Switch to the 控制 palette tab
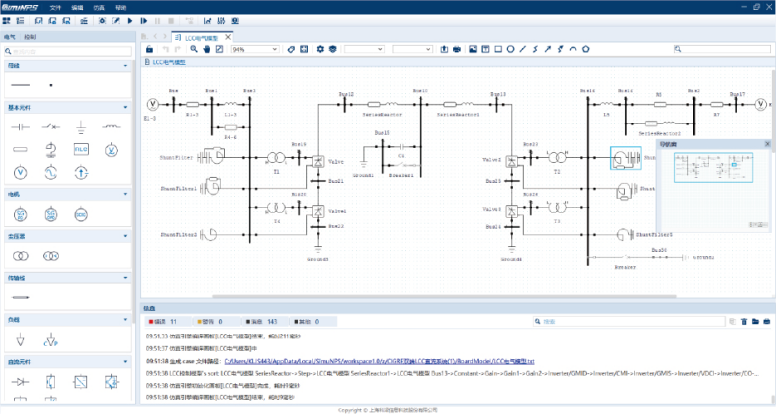 pyautogui.click(x=30, y=36)
